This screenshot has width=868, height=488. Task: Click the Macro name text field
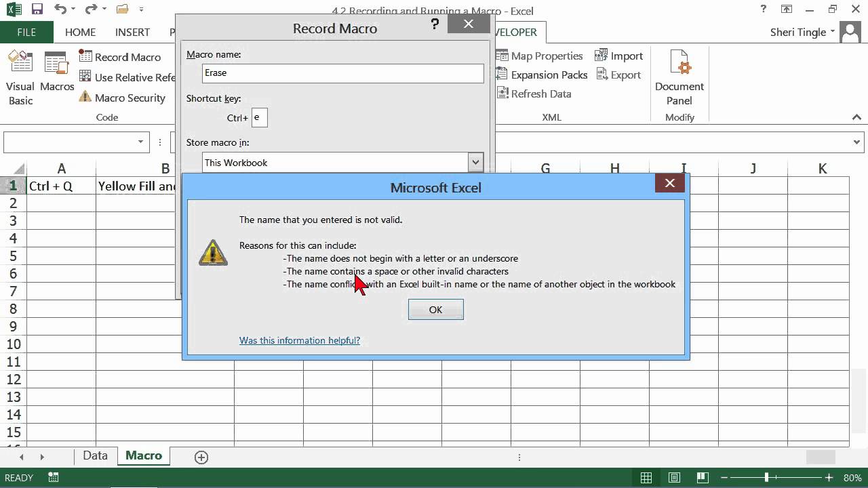pos(342,73)
